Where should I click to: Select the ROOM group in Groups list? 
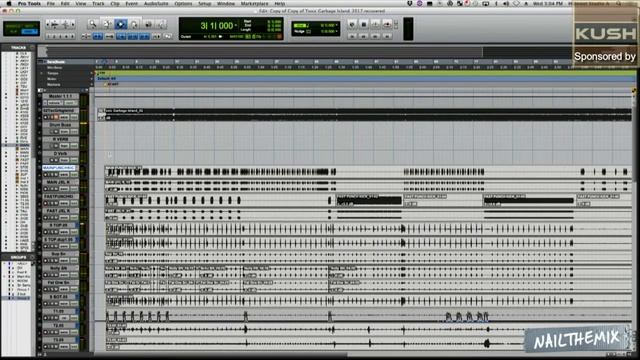pos(22,281)
